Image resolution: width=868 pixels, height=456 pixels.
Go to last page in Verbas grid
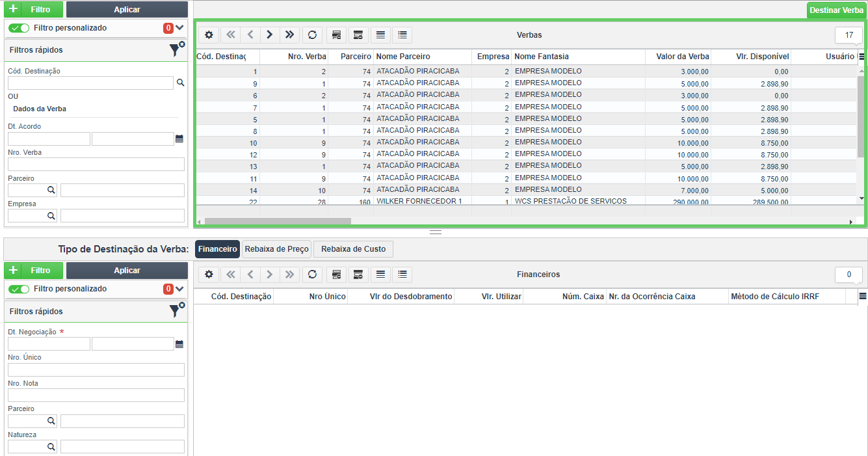[x=290, y=35]
